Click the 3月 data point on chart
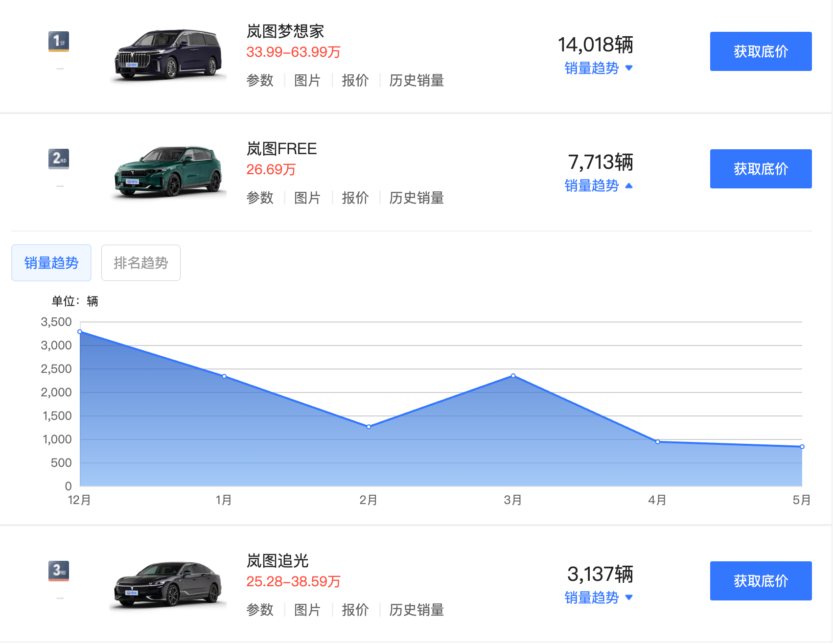The height and width of the screenshot is (644, 833). point(513,376)
